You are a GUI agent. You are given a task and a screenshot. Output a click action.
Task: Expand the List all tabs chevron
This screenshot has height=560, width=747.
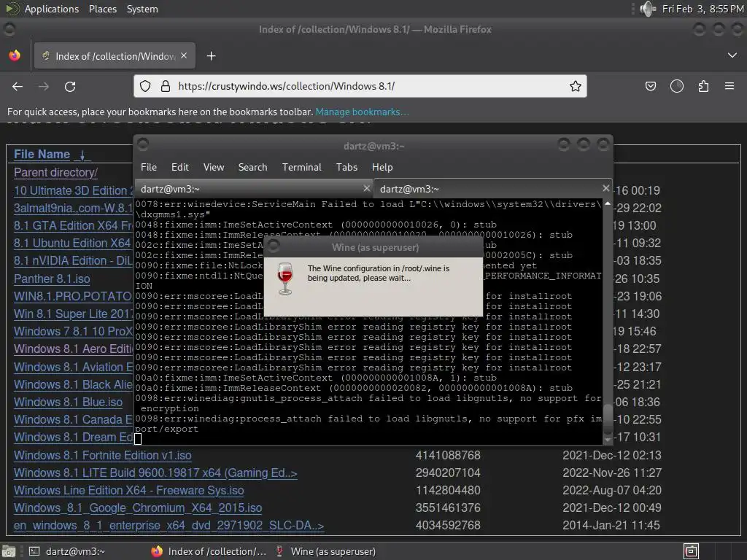tap(732, 55)
